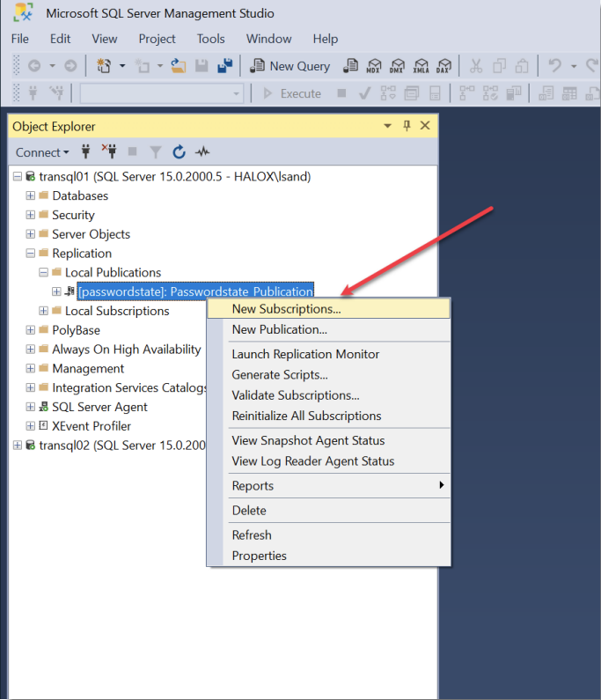Choose Refresh in context menu

(x=329, y=535)
